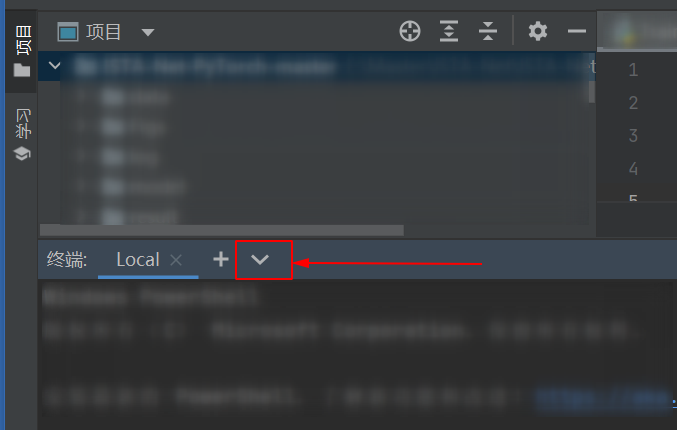The width and height of the screenshot is (677, 430).
Task: Collapse the root project folder chevron
Action: (x=55, y=66)
